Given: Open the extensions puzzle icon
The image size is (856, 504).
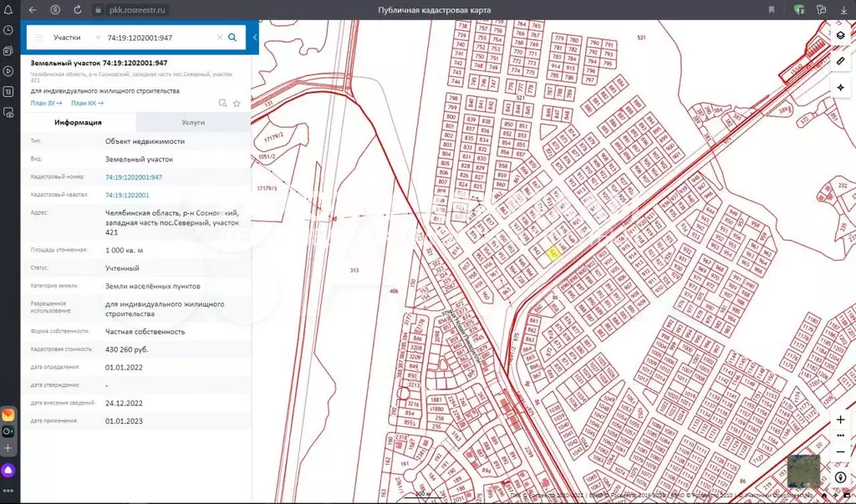Looking at the screenshot, I should tap(822, 10).
